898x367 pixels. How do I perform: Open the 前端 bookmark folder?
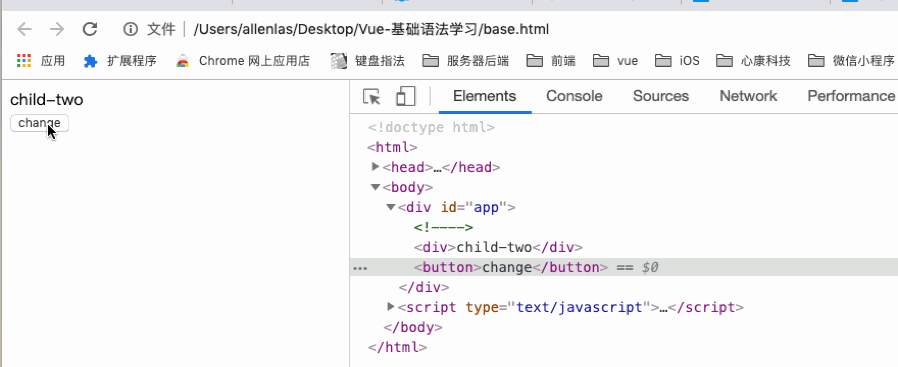pos(551,61)
